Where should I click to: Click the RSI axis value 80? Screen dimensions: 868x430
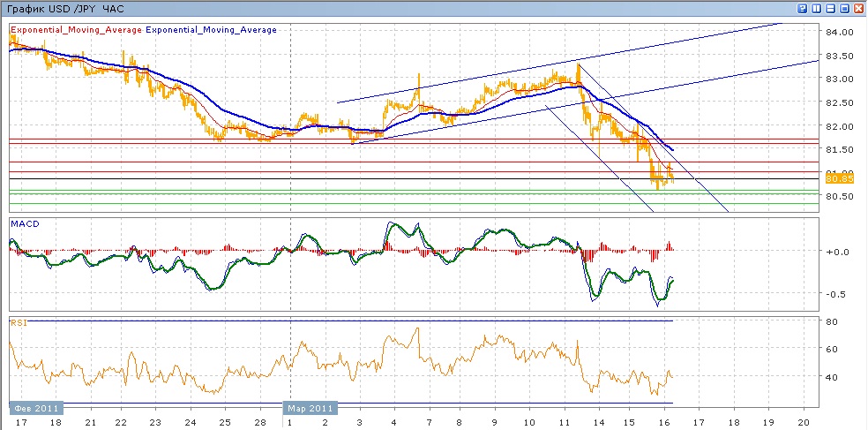[831, 321]
